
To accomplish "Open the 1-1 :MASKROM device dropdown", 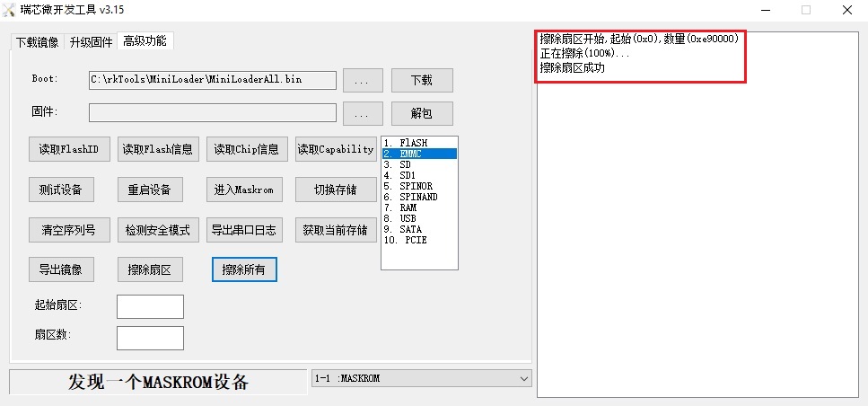I will (422, 379).
